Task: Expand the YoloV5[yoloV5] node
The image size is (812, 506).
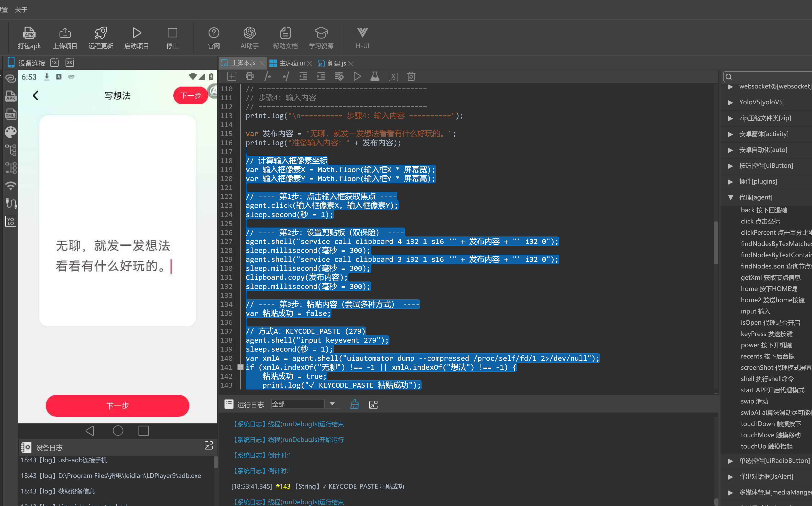Action: tap(730, 103)
